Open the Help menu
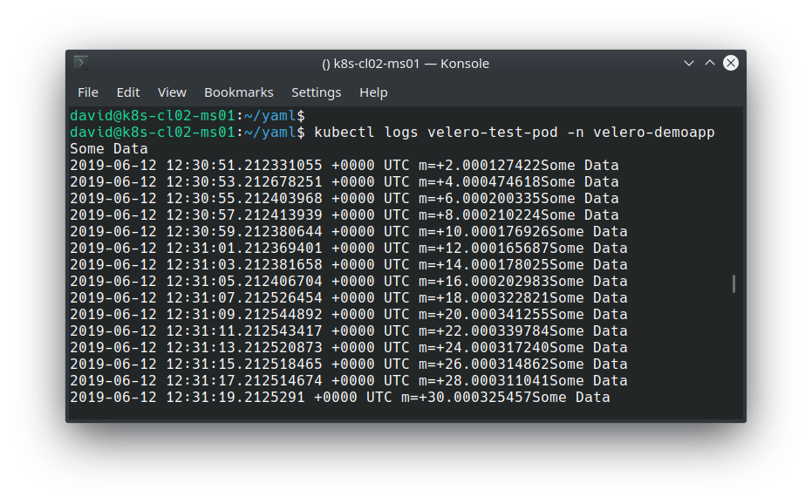Viewport: 812px width, 504px height. pyautogui.click(x=373, y=92)
